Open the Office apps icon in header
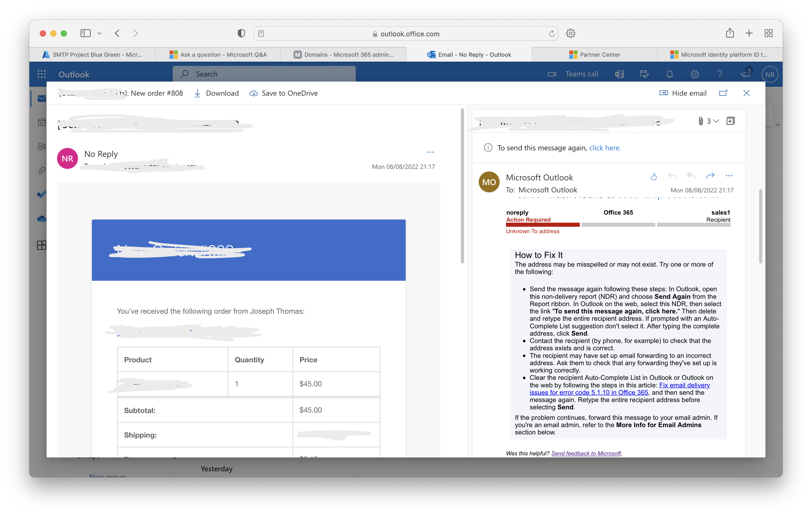This screenshot has height=516, width=812. tap(619, 74)
